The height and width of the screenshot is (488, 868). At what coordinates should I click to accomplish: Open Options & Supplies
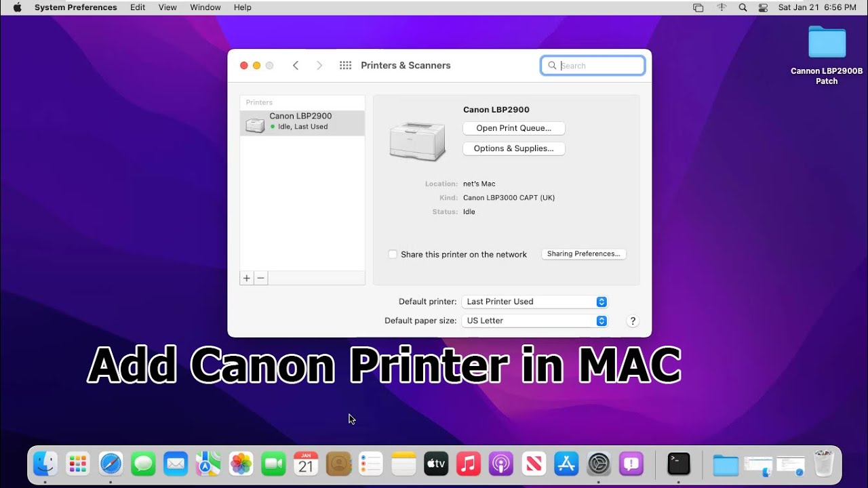point(514,148)
